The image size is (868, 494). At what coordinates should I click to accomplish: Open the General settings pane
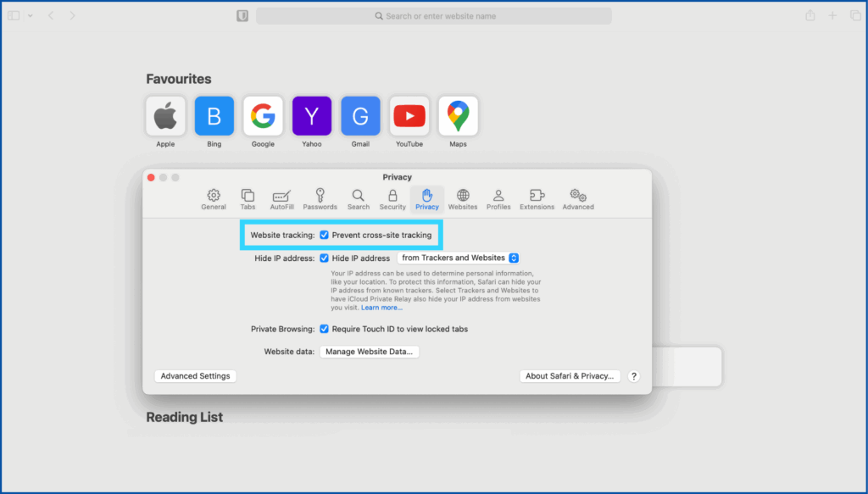tap(214, 199)
